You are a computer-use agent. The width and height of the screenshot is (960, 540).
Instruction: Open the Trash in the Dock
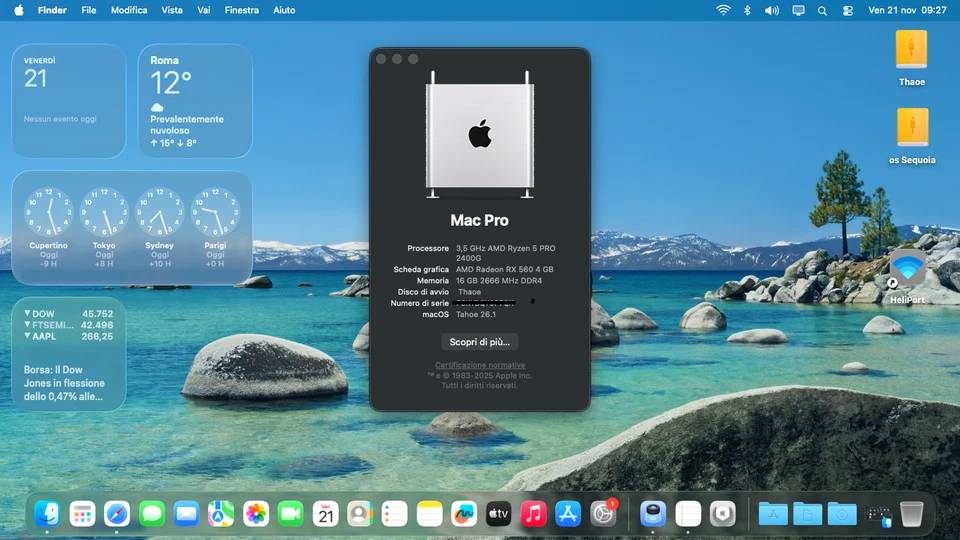pos(912,514)
